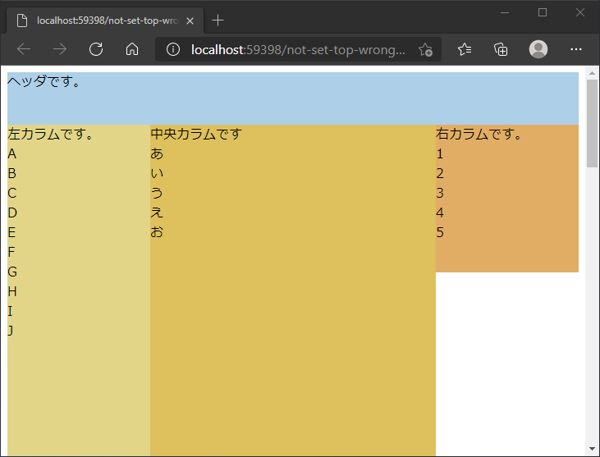The width and height of the screenshot is (600, 457).
Task: Click the scrollbar down arrow
Action: tap(592, 449)
